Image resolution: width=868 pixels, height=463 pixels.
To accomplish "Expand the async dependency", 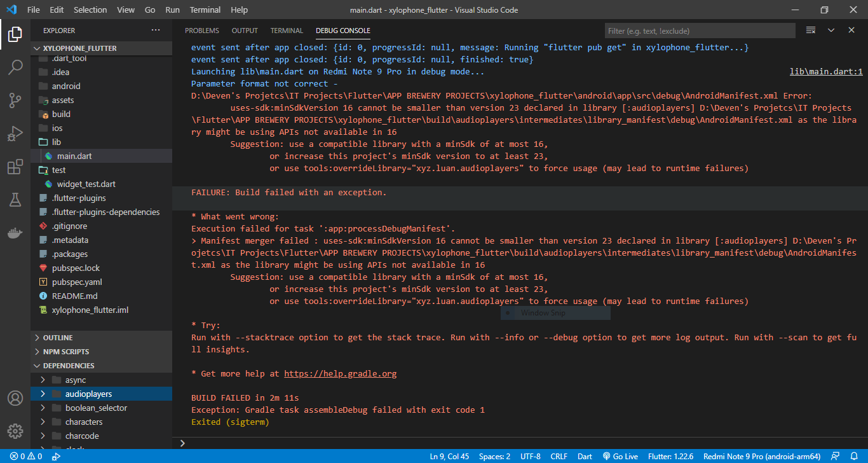I will coord(102,380).
